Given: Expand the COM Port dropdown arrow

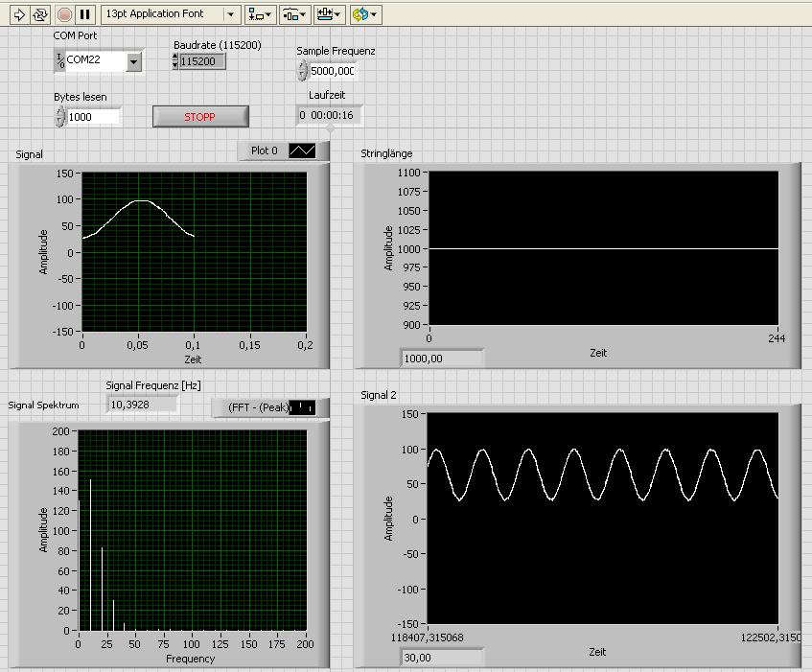Looking at the screenshot, I should pyautogui.click(x=133, y=61).
